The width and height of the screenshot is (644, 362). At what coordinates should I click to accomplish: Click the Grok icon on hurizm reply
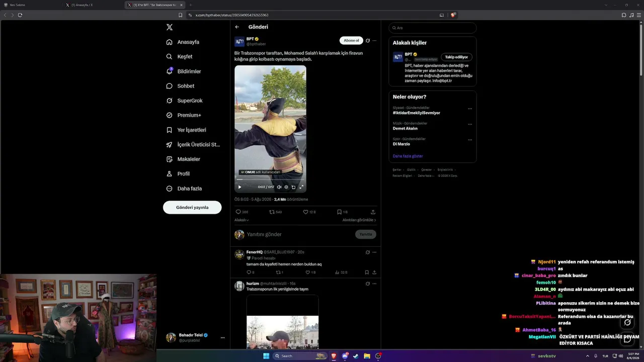[x=368, y=284]
